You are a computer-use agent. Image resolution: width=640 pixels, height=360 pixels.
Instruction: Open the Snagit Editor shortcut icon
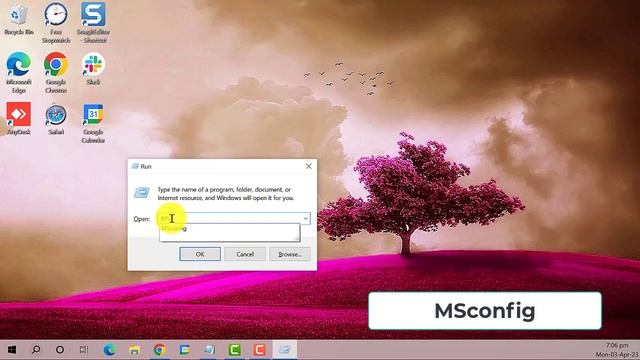[x=93, y=23]
